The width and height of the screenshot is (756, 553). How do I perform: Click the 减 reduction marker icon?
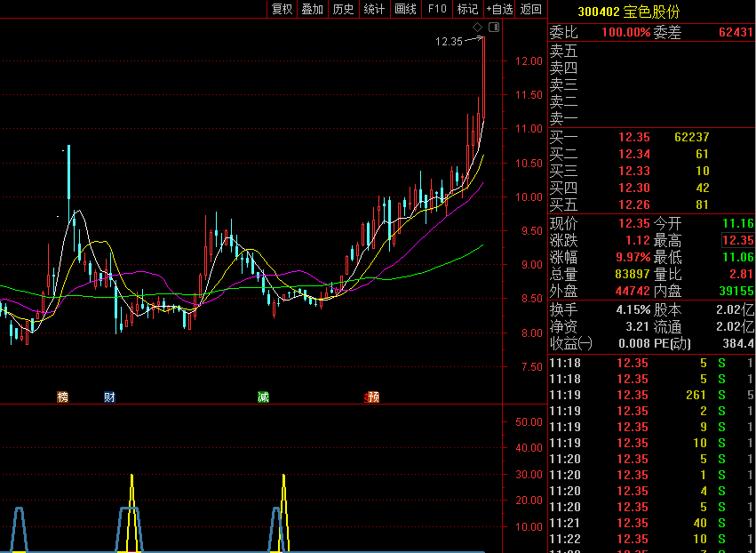(x=263, y=397)
